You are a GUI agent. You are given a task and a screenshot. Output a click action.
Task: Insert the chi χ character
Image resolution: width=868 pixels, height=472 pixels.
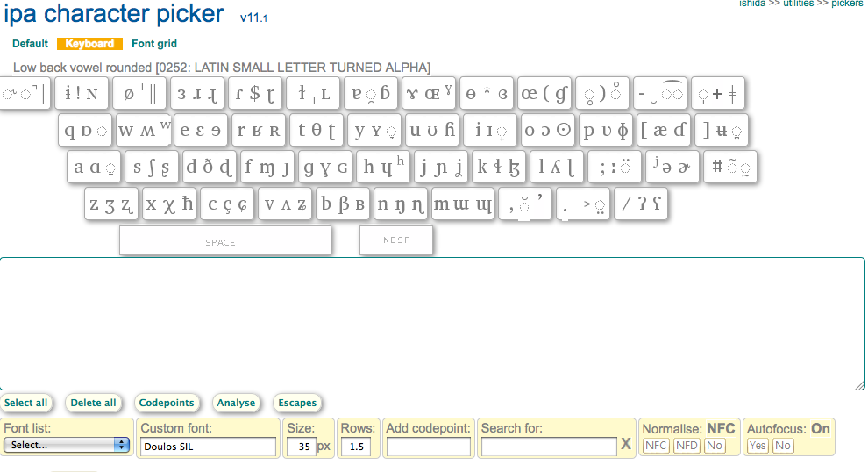169,205
